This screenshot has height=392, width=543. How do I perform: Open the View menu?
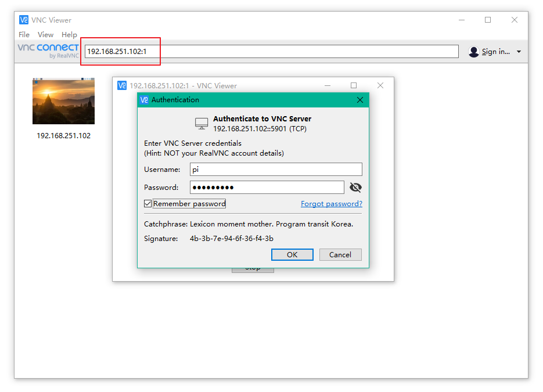pos(45,35)
